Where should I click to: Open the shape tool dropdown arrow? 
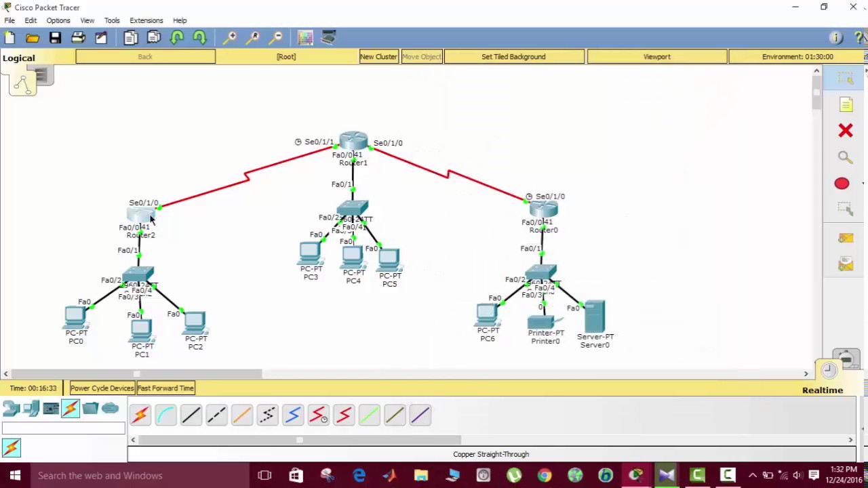[x=863, y=184]
